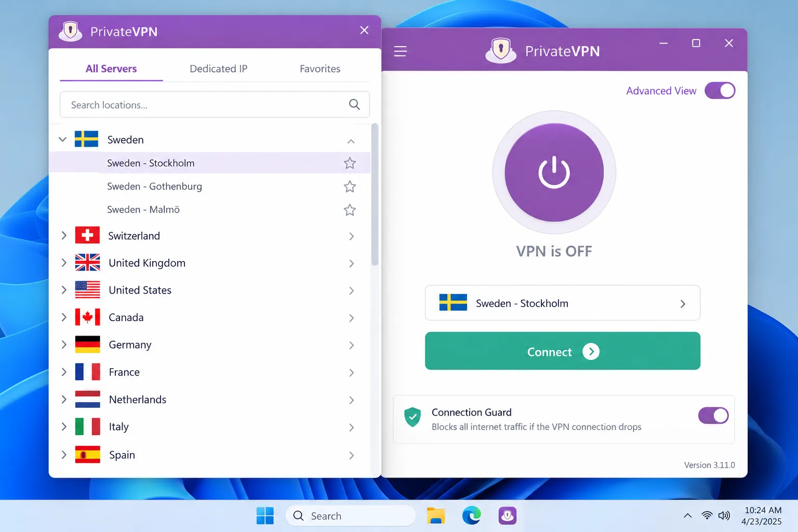Click the volume speaker tray icon
This screenshot has height=532, width=798.
coord(724,515)
